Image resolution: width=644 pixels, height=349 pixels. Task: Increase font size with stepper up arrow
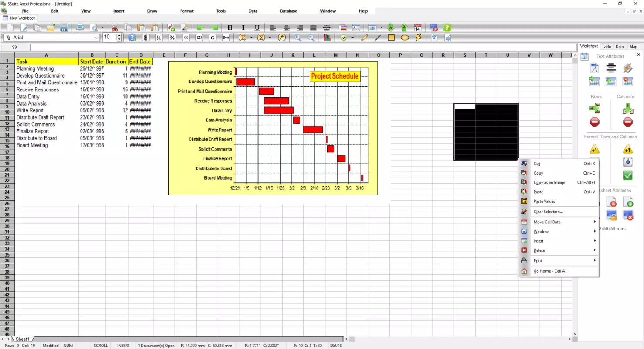[x=119, y=35]
